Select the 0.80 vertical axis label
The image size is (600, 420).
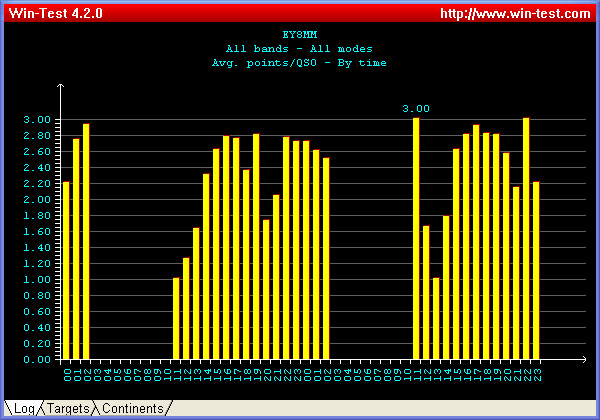point(37,296)
